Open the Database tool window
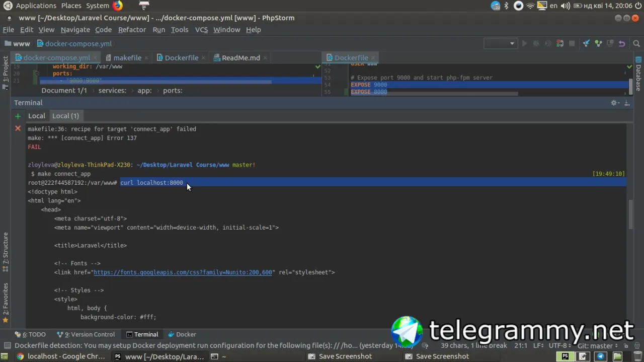 (638, 78)
